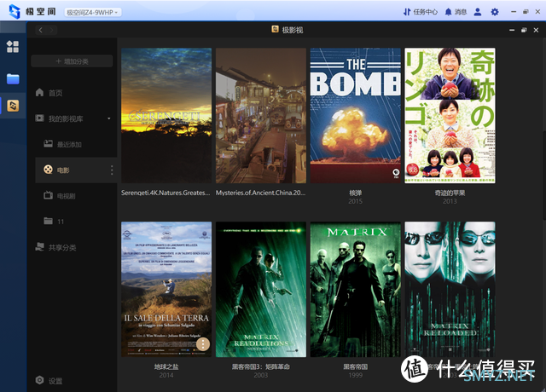Click the 最近添加 recent icon
The width and height of the screenshot is (546, 392).
(48, 144)
